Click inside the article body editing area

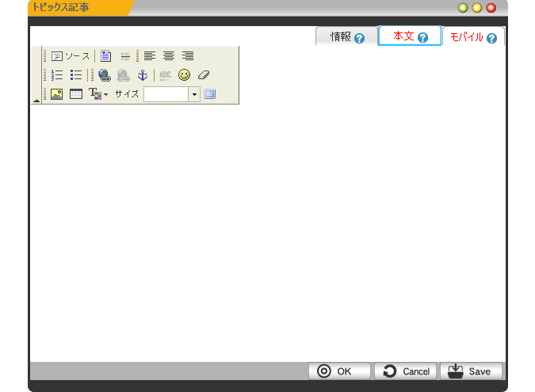[268, 232]
